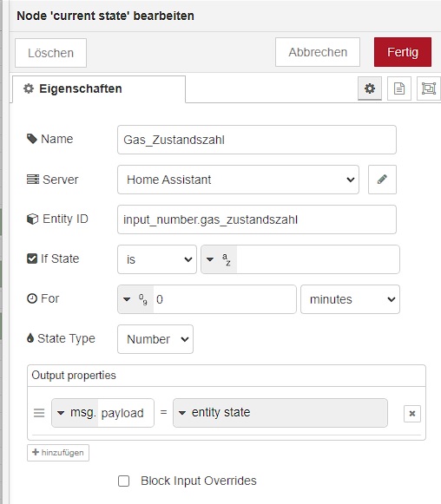Open the For duration number type selector
Viewport: 441px width, 504px height.
[135, 299]
